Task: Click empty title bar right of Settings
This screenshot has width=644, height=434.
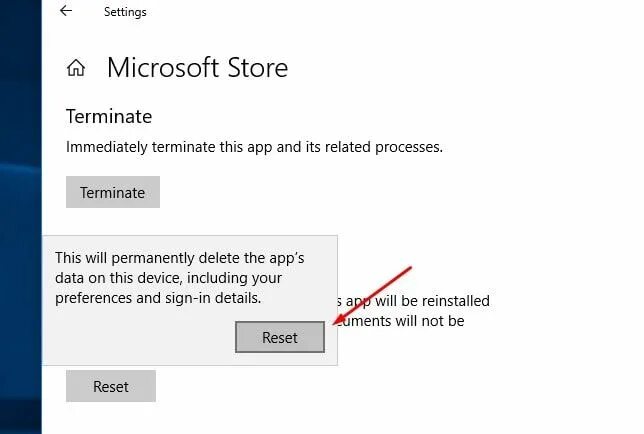Action: point(400,13)
